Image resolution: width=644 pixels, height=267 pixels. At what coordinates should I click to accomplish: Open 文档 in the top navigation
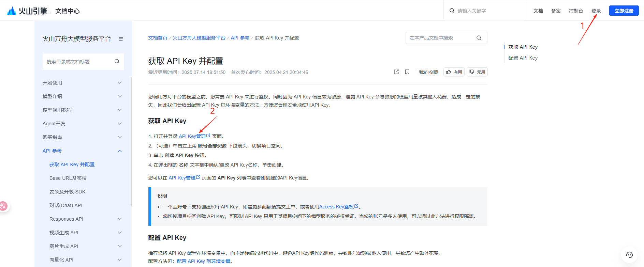pos(538,11)
